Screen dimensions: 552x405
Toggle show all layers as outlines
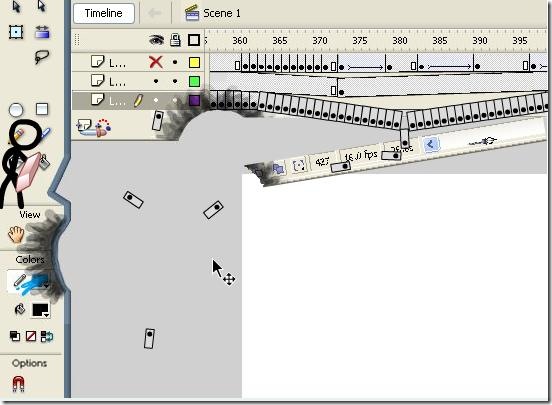tap(194, 40)
